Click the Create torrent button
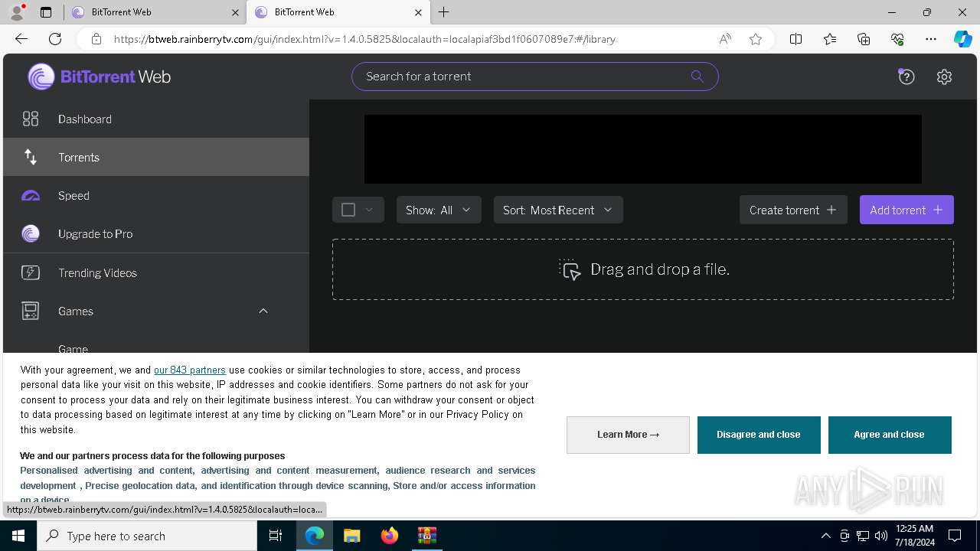 [793, 210]
